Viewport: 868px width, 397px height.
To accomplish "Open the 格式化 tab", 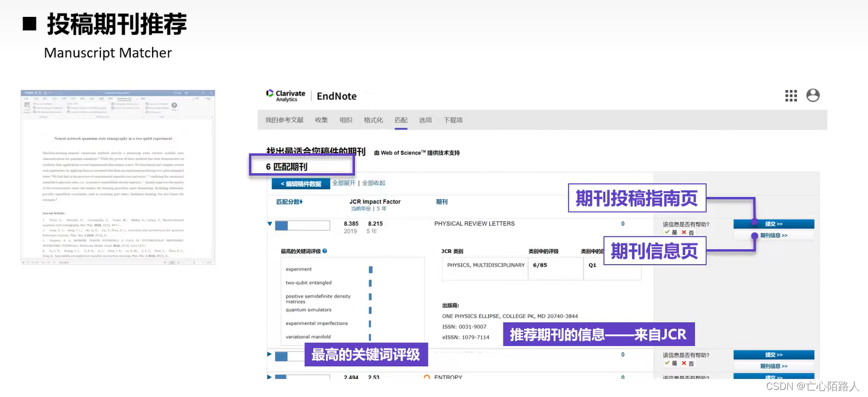I will [373, 120].
